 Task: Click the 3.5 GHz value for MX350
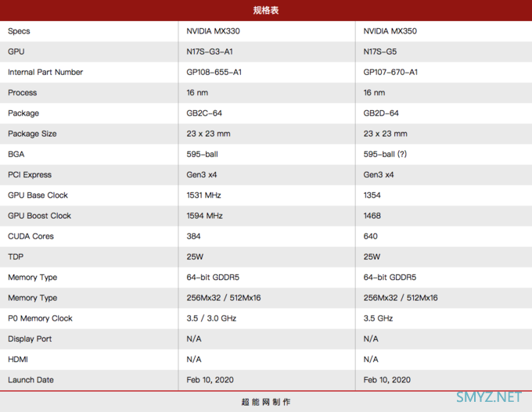coord(379,318)
